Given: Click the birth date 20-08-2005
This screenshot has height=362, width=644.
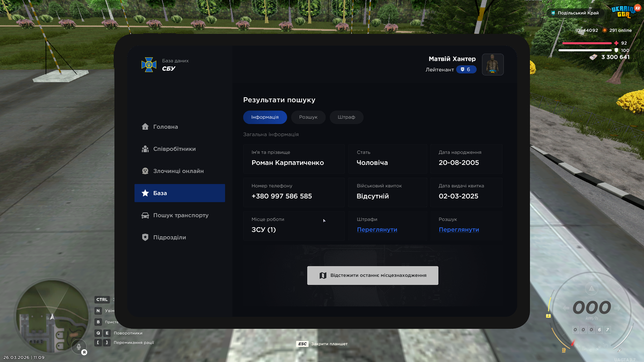Looking at the screenshot, I should coord(459,162).
